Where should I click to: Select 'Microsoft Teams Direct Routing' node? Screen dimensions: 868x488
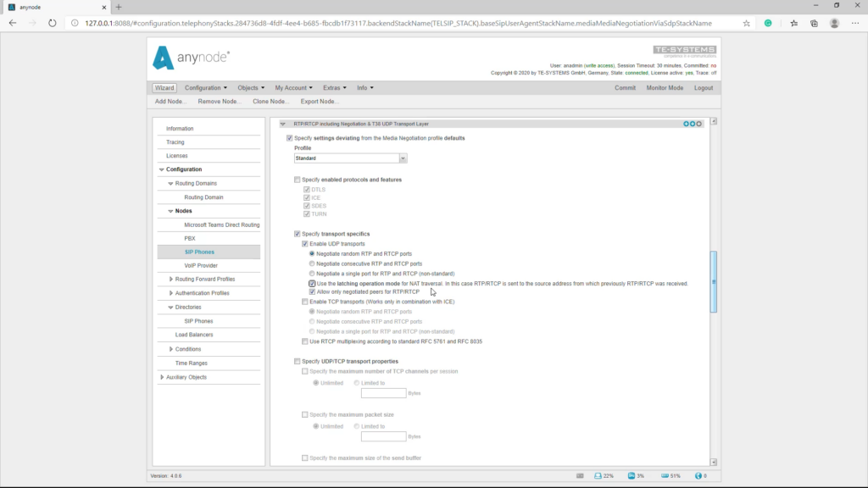pyautogui.click(x=221, y=225)
